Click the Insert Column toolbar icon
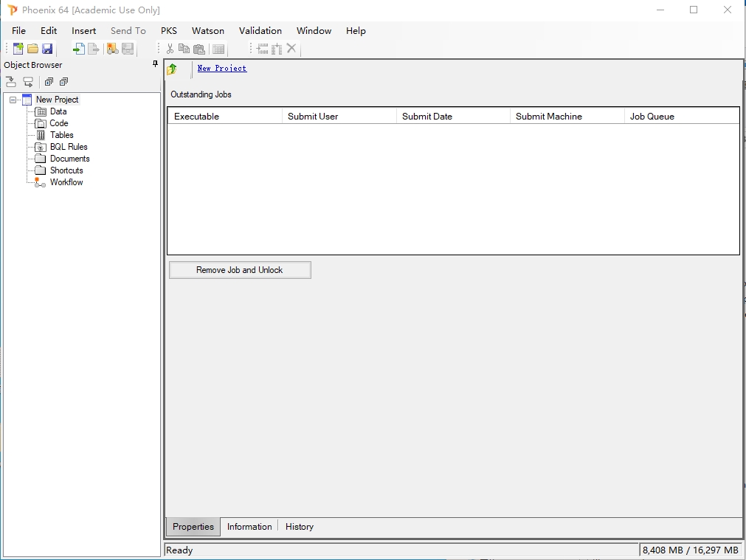Screen dimensions: 746x560 277,49
